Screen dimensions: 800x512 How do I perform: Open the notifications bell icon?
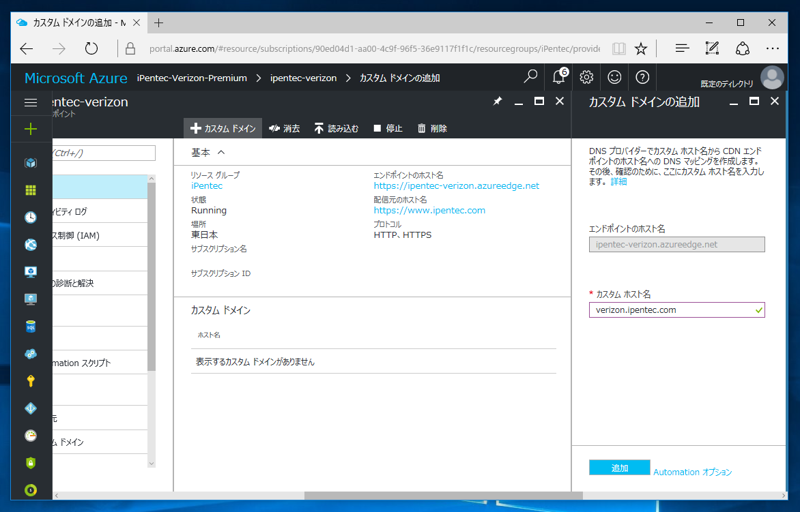[559, 77]
